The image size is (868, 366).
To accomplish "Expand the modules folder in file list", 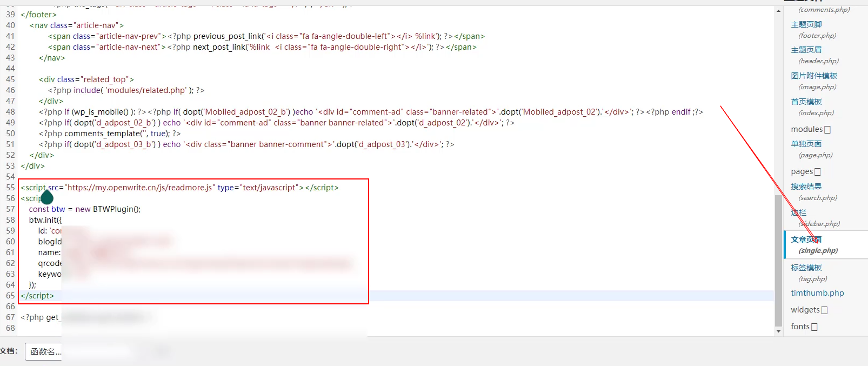I will tap(810, 129).
